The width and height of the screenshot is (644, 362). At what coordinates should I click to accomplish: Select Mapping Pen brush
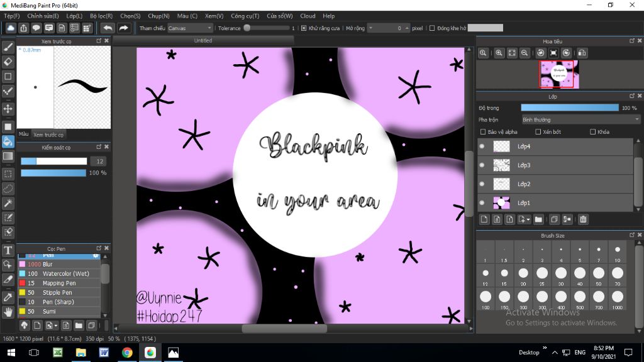(59, 283)
